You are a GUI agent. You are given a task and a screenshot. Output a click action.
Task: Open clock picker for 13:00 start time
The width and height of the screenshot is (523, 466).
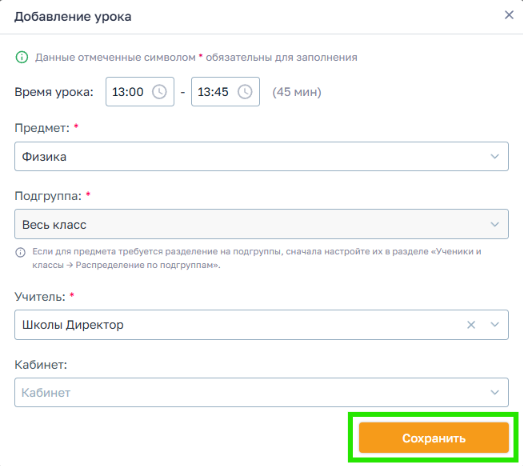click(159, 92)
